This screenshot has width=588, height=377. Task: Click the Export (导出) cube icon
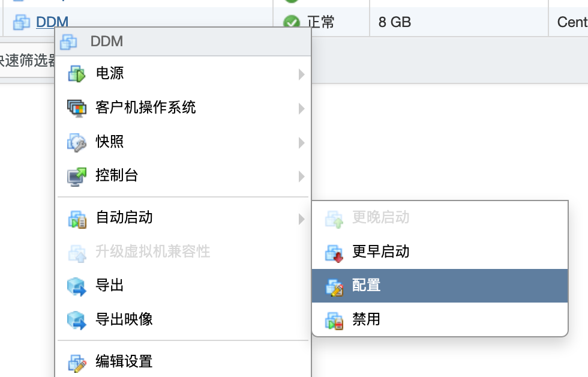tap(77, 286)
